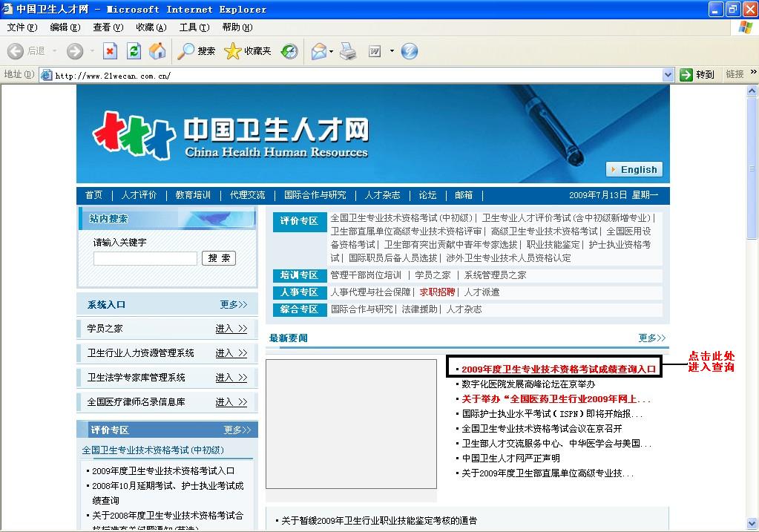
Task: Click the Stop loading icon
Action: (110, 51)
